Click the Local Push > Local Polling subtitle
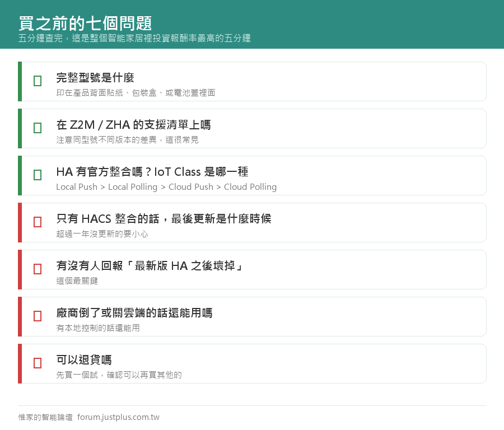Screen dimensions: 504x430 (166, 186)
